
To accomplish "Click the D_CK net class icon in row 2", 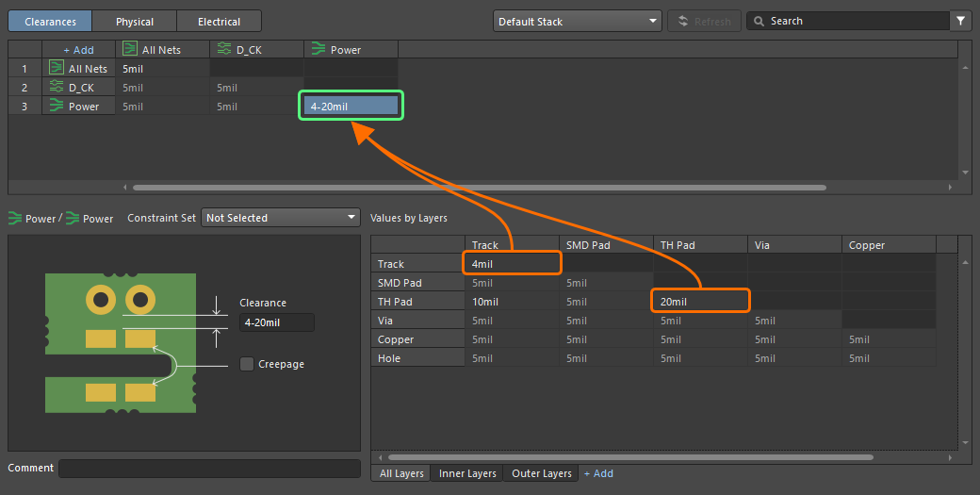I will pyautogui.click(x=57, y=88).
